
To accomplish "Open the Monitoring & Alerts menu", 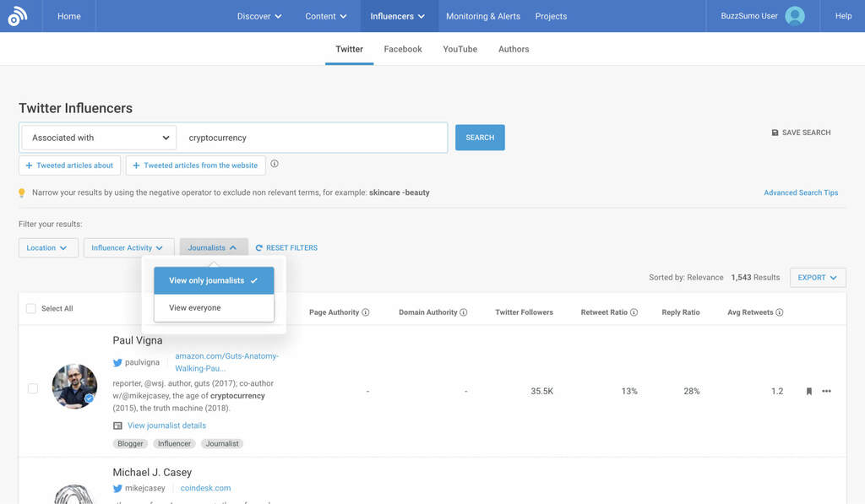I will tap(483, 15).
